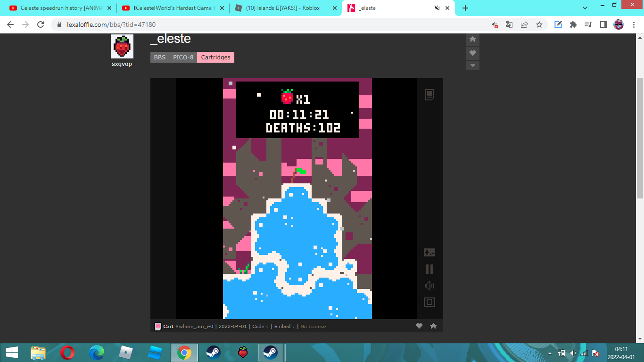Go forward in browser history
This screenshot has height=362, width=644.
pyautogui.click(x=25, y=25)
